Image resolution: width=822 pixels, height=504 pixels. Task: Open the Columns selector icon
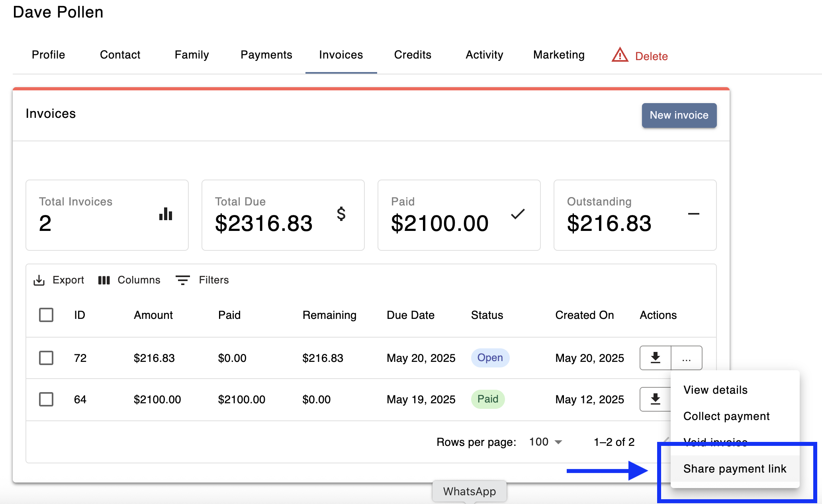tap(104, 280)
